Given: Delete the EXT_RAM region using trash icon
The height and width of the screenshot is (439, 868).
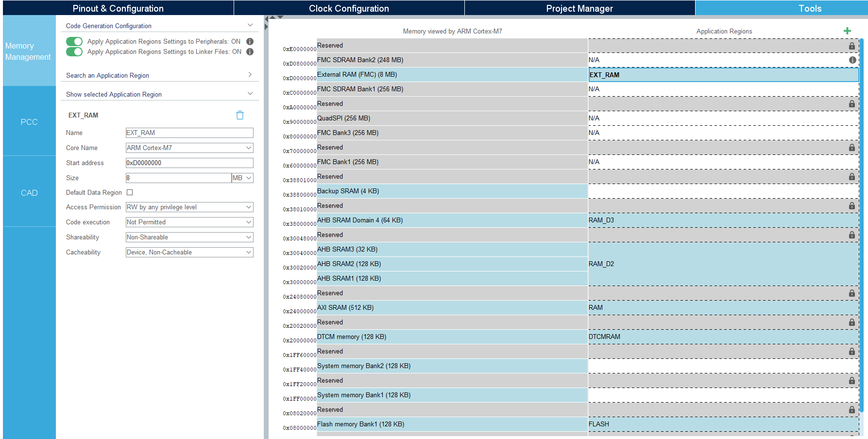Looking at the screenshot, I should click(239, 115).
